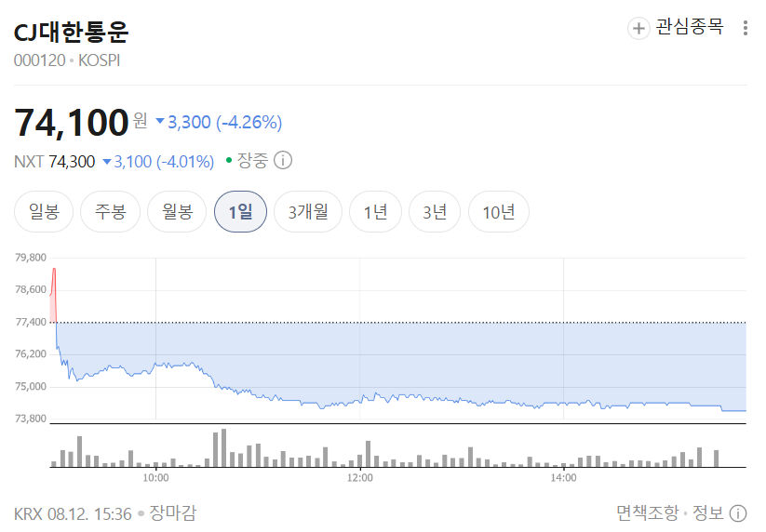The image size is (766, 532).
Task: Switch to the 월봉 chart tab
Action: click(x=177, y=212)
